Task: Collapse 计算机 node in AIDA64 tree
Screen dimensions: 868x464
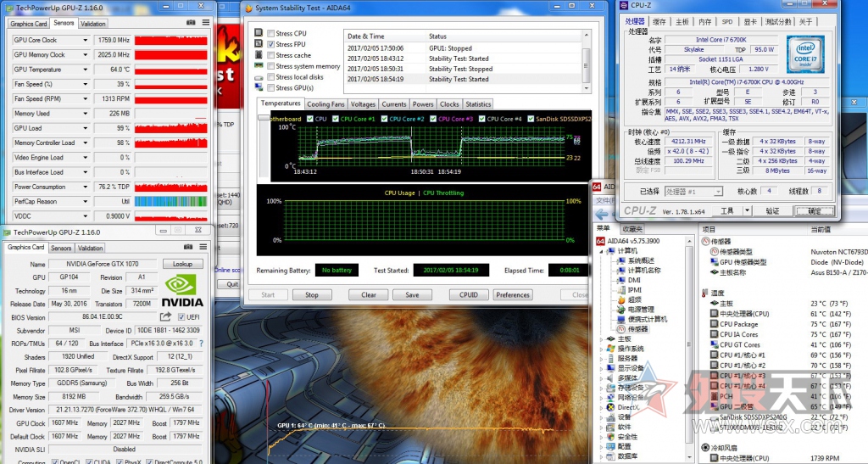Action: coord(602,251)
